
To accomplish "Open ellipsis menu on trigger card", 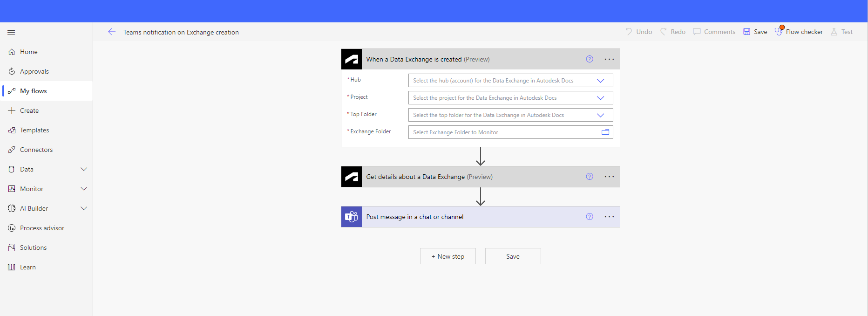I will (x=609, y=59).
